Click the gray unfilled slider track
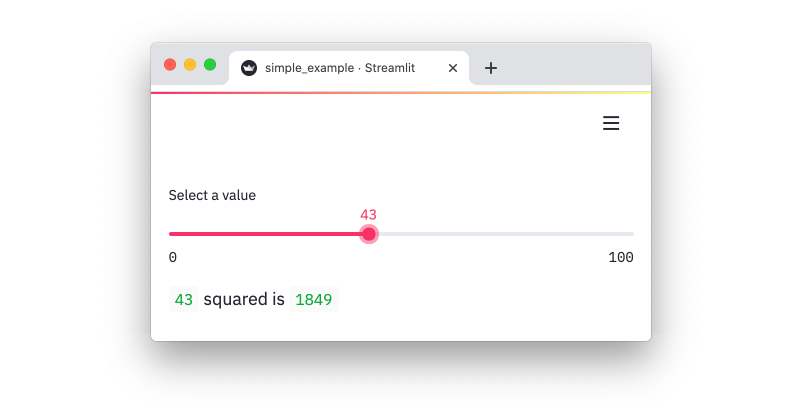 tap(500, 234)
